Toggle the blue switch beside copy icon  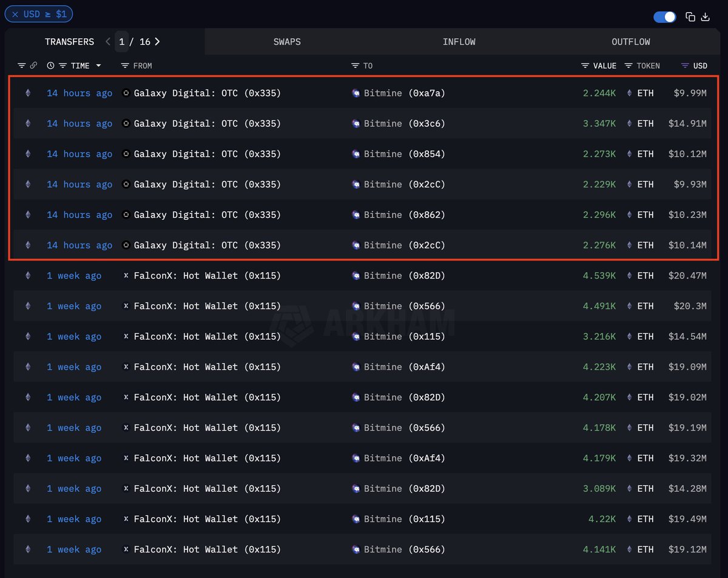coord(665,17)
